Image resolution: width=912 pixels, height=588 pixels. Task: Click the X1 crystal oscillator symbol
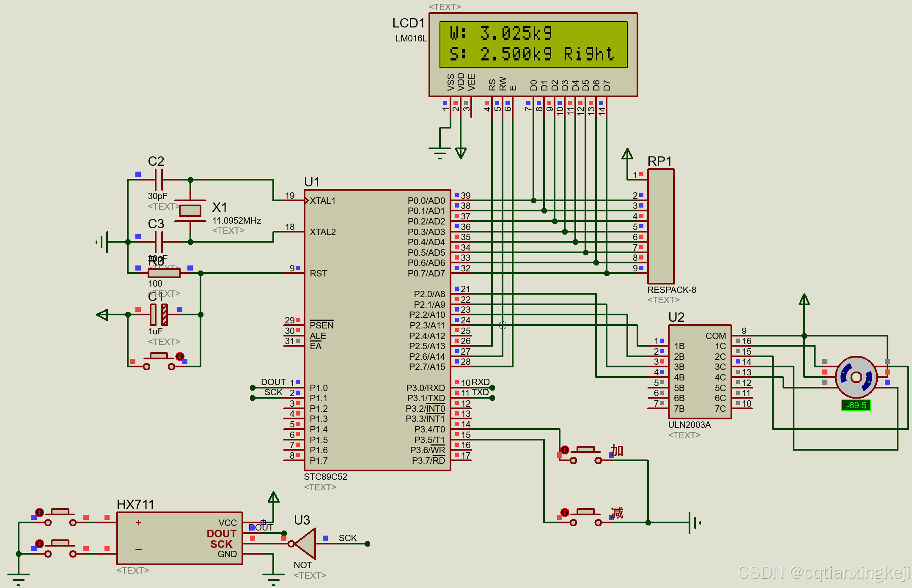coord(190,210)
